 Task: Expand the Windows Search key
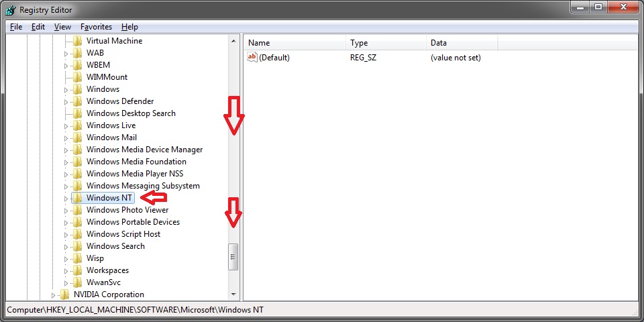pos(66,246)
